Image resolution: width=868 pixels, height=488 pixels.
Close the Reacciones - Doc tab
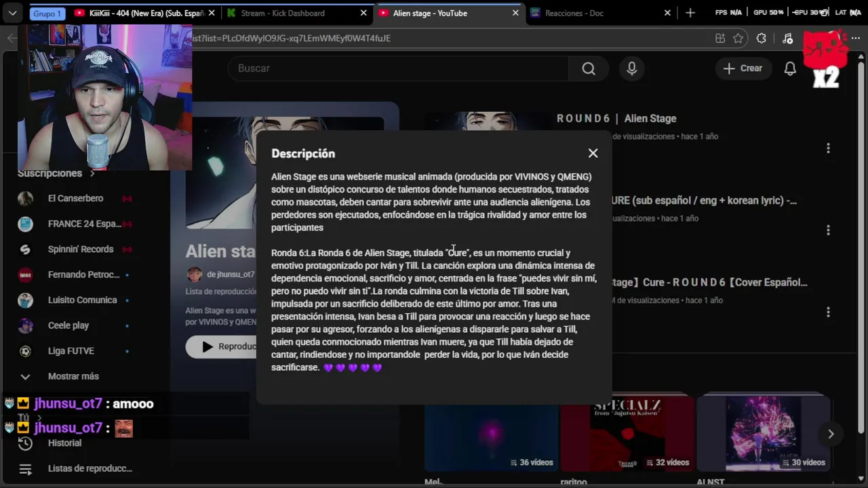667,13
